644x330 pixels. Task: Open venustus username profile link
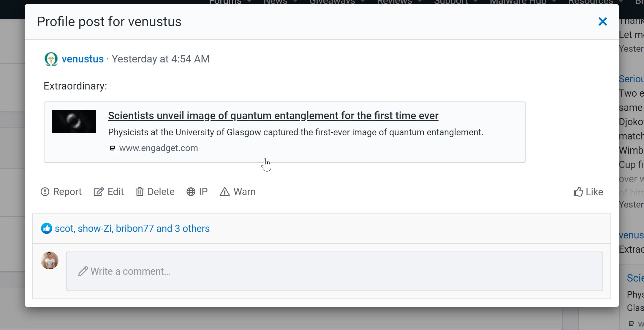pyautogui.click(x=83, y=59)
